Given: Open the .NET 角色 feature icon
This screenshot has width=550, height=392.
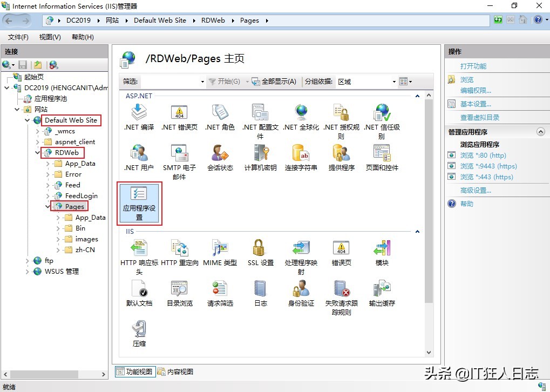Looking at the screenshot, I should [220, 117].
